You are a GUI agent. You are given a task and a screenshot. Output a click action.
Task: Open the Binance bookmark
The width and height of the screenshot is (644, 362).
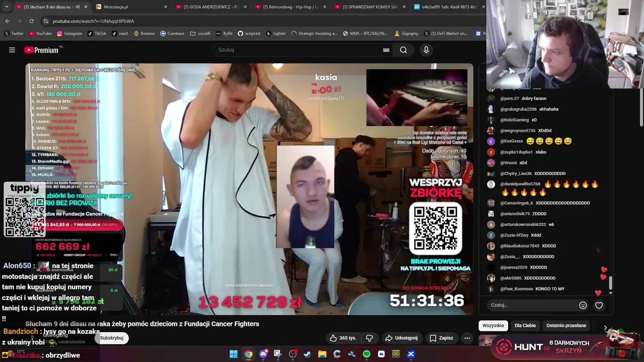144,34
